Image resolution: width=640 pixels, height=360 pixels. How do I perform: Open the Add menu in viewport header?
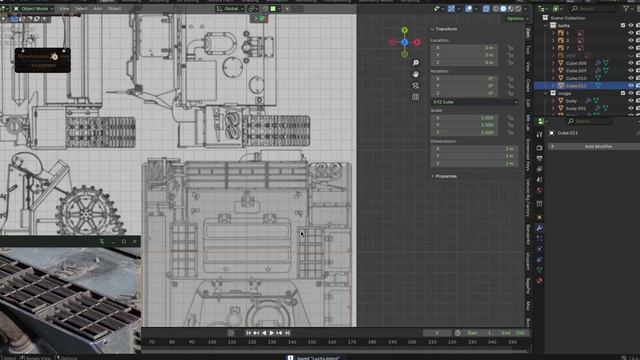(98, 9)
